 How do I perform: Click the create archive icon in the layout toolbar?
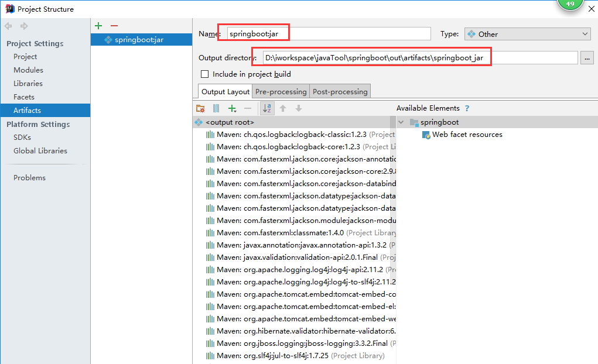point(216,108)
